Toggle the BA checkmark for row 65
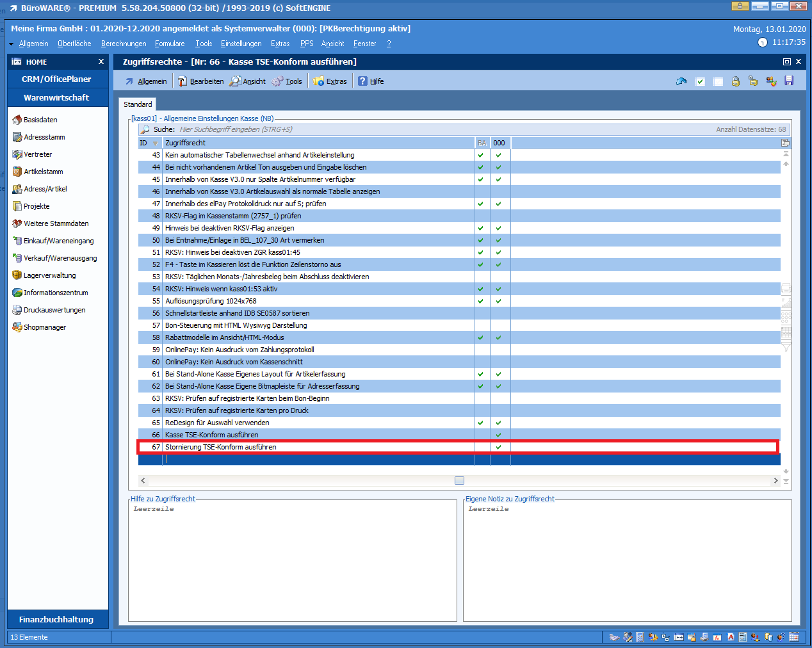812x648 pixels. [x=481, y=423]
